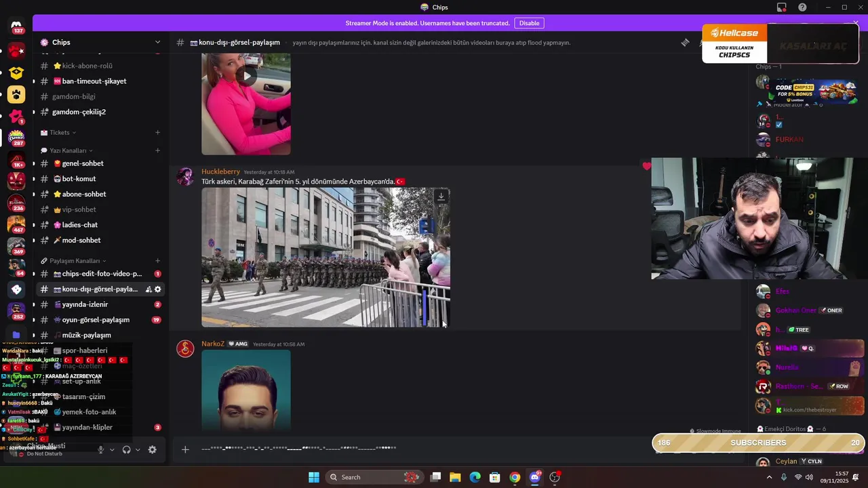The width and height of the screenshot is (868, 488).
Task: Select member FURKAN in member list
Action: tap(789, 140)
